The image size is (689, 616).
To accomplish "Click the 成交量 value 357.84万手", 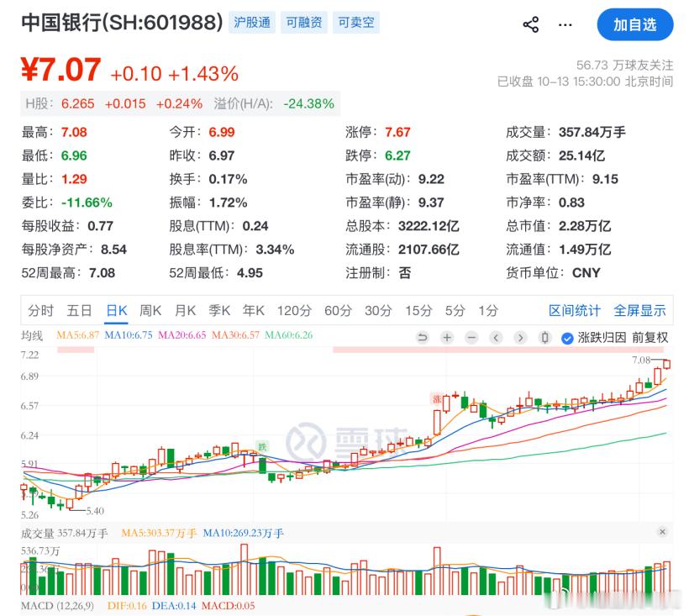I will pos(592,132).
